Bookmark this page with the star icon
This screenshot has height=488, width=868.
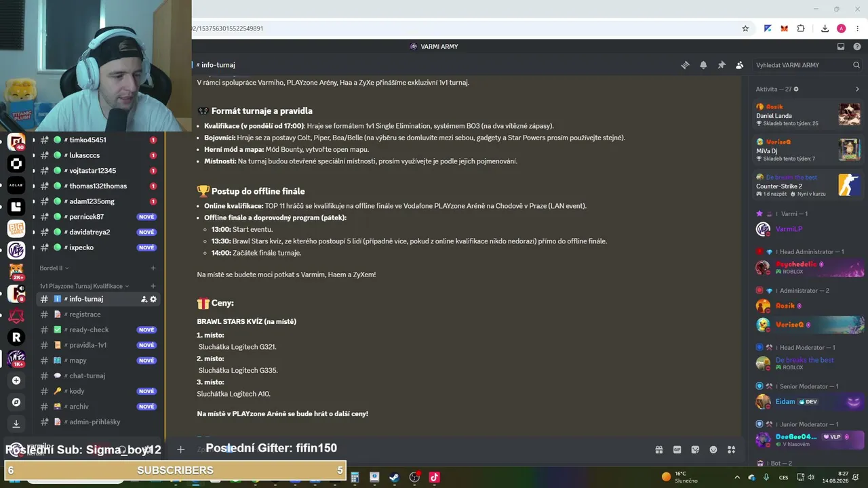745,28
